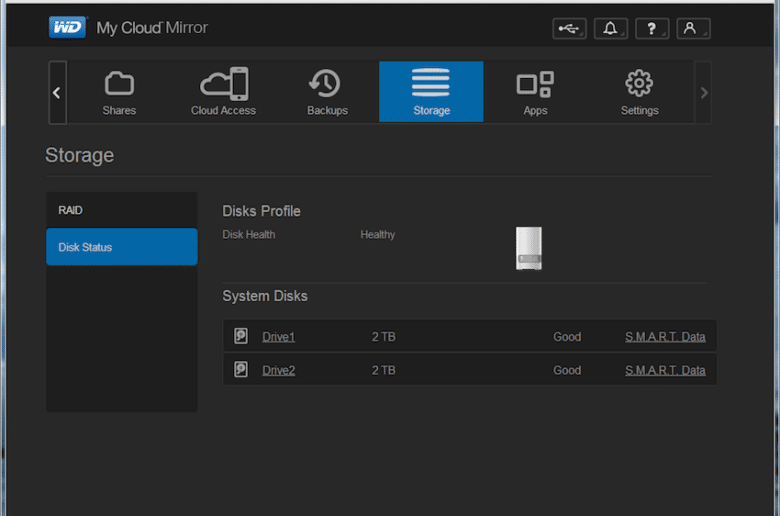
Task: Open the Settings section
Action: [x=639, y=92]
